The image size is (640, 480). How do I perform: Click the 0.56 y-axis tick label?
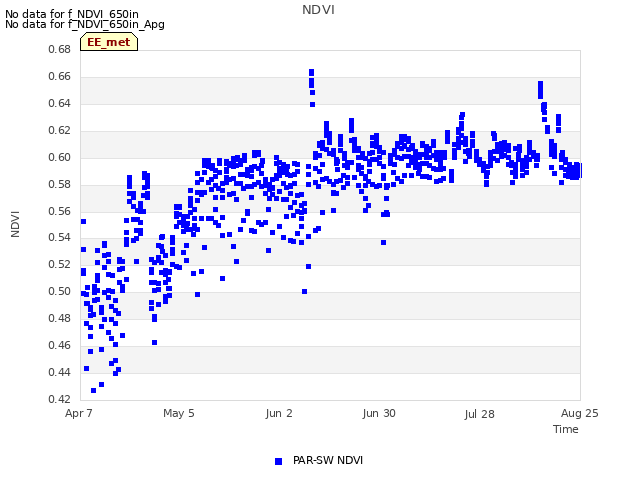pos(59,211)
